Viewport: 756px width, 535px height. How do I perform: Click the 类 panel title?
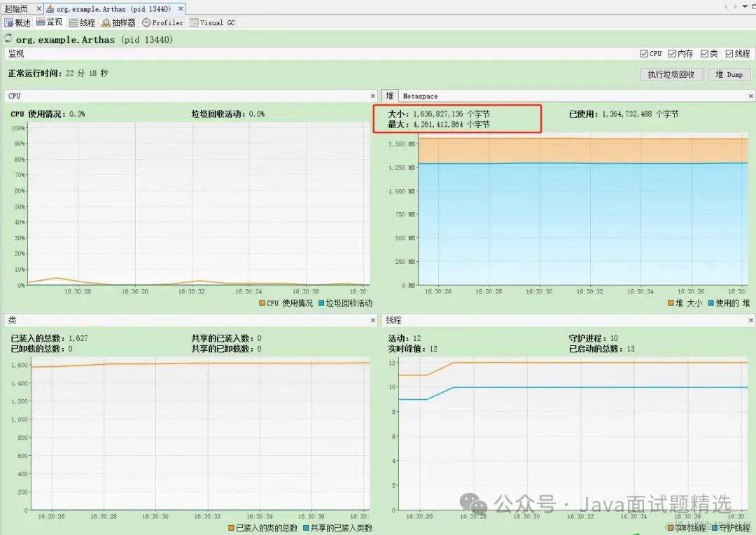pos(12,320)
